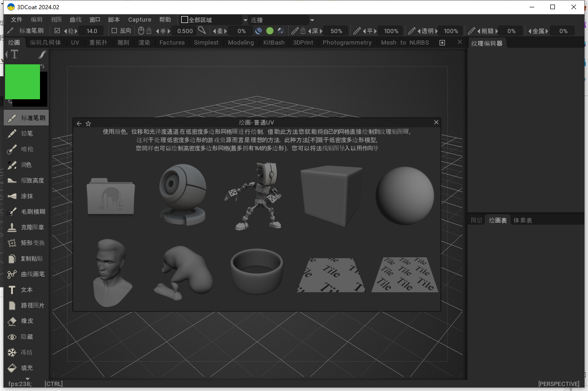
Task: Click the radius value 0.500 field
Action: pyautogui.click(x=185, y=31)
